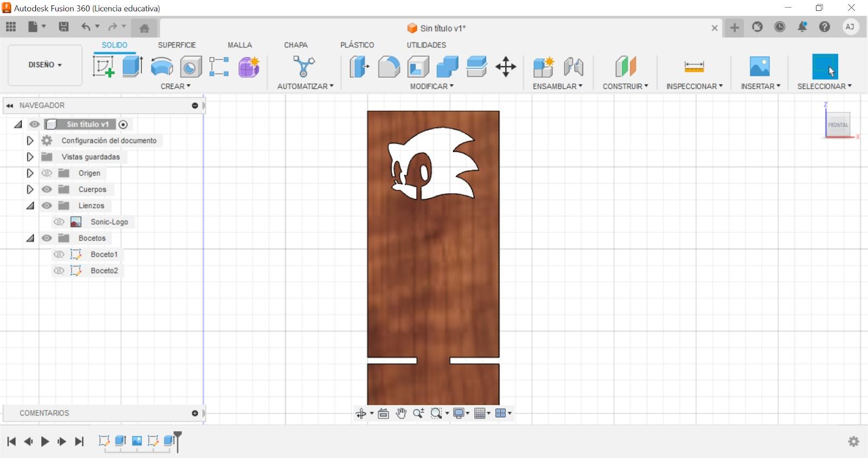Select the Extrude tool
The image size is (868, 458).
click(x=132, y=67)
